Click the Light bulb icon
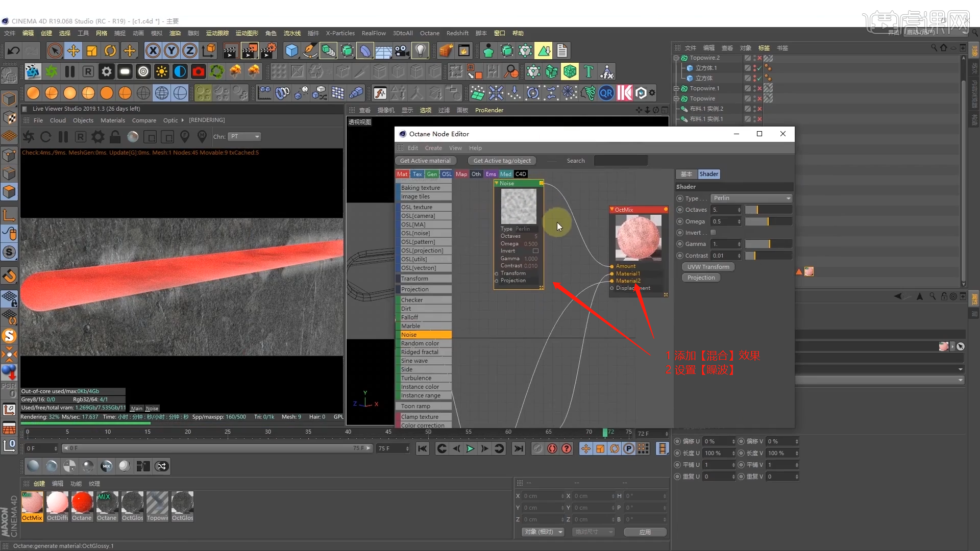 [420, 51]
